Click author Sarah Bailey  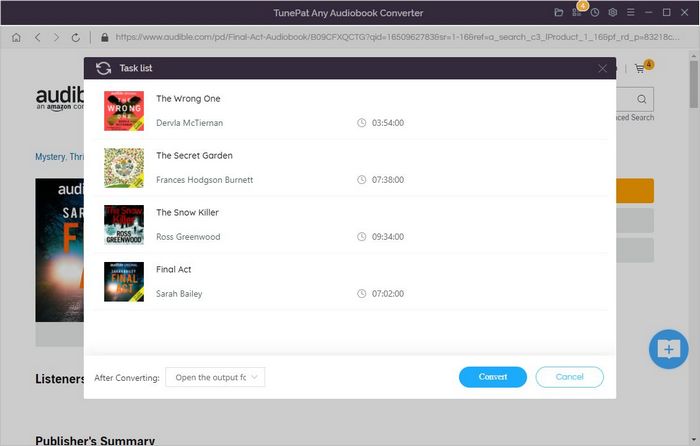(179, 294)
